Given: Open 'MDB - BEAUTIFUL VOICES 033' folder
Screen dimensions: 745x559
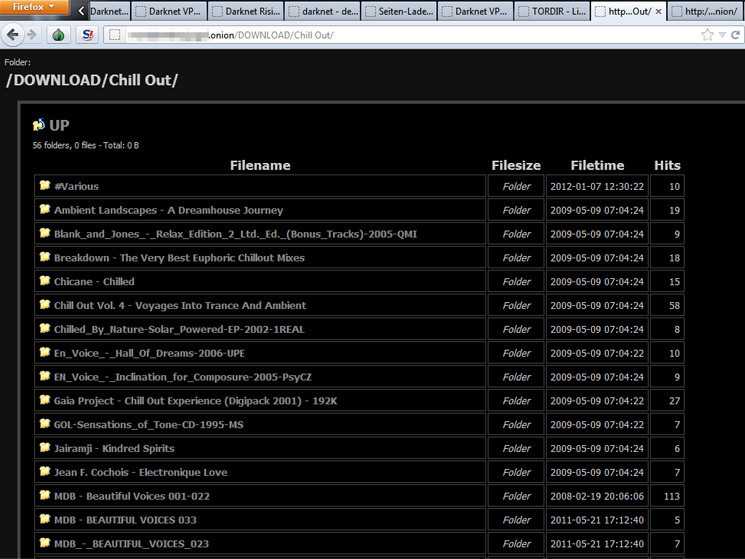Looking at the screenshot, I should point(125,520).
